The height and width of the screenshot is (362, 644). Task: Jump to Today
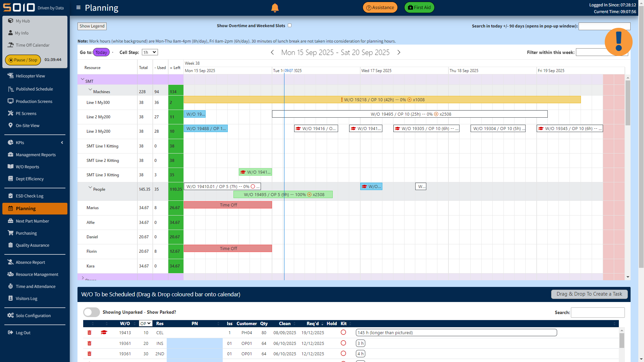[101, 52]
